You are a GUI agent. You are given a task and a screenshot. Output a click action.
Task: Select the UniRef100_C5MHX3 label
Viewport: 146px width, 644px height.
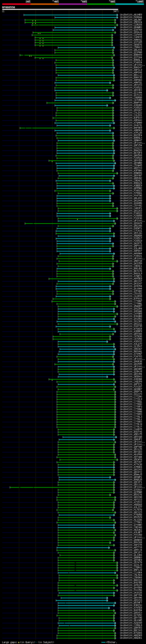(131, 48)
